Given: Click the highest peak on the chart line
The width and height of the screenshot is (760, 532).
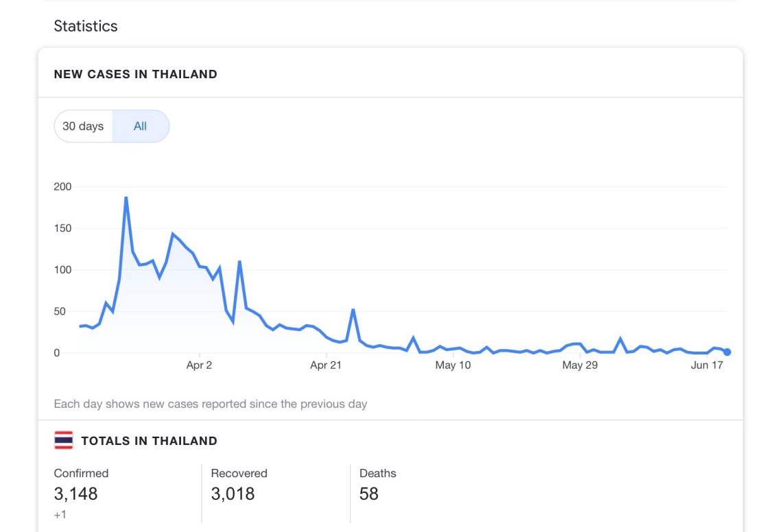Looking at the screenshot, I should 126,197.
